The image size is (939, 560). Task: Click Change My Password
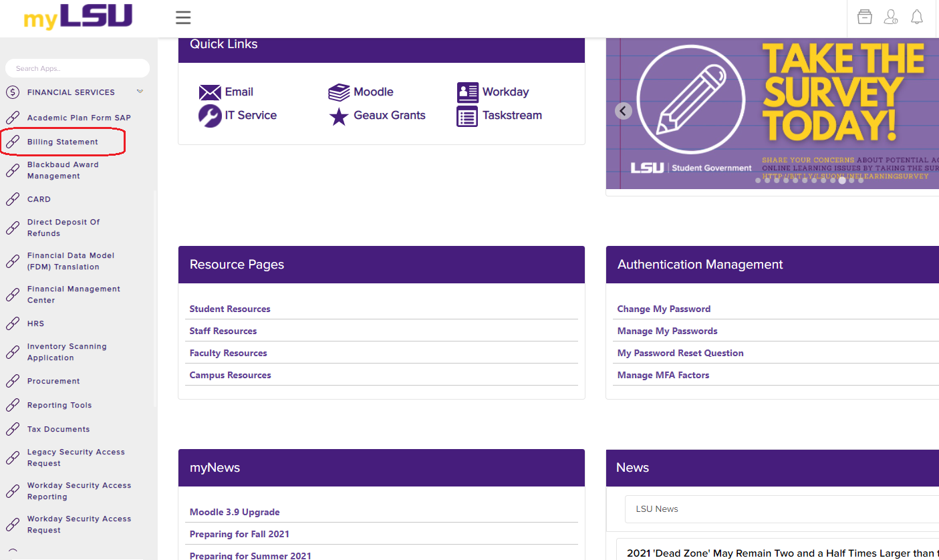(664, 309)
